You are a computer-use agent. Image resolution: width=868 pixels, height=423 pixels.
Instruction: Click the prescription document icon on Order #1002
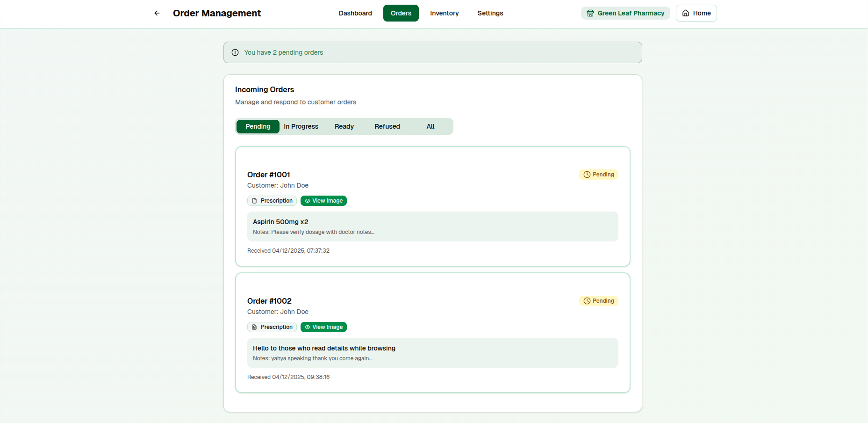coord(254,327)
